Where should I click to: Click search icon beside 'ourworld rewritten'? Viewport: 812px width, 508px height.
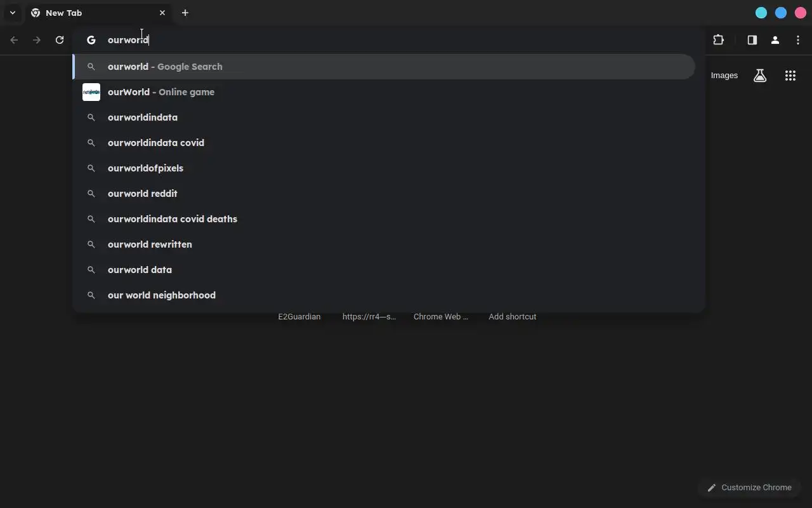(x=91, y=244)
